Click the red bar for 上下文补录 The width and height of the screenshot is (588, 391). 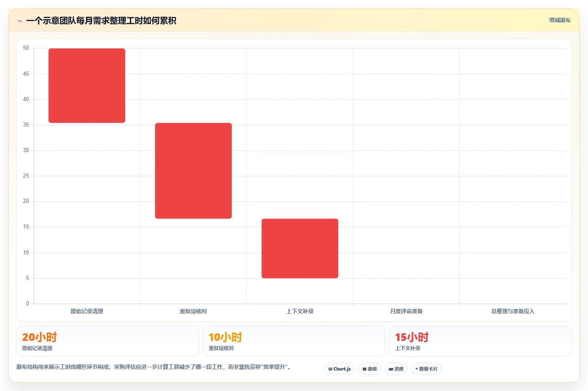point(300,249)
